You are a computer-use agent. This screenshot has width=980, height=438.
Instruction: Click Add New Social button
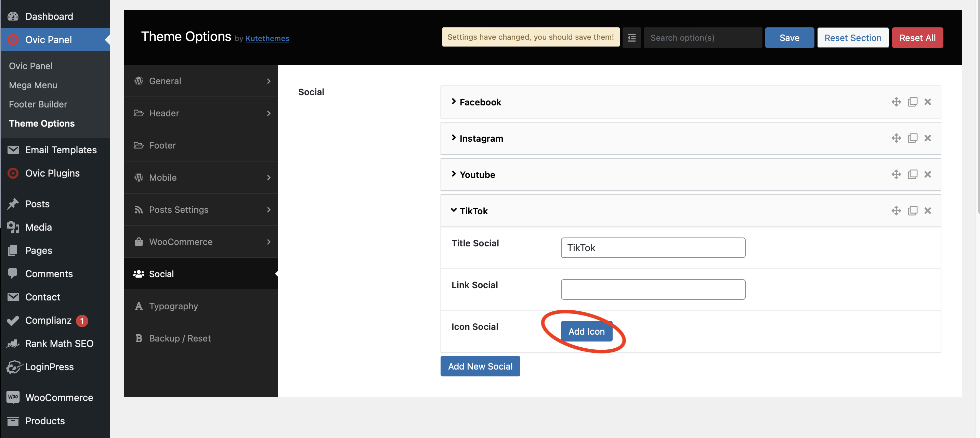[x=480, y=366]
